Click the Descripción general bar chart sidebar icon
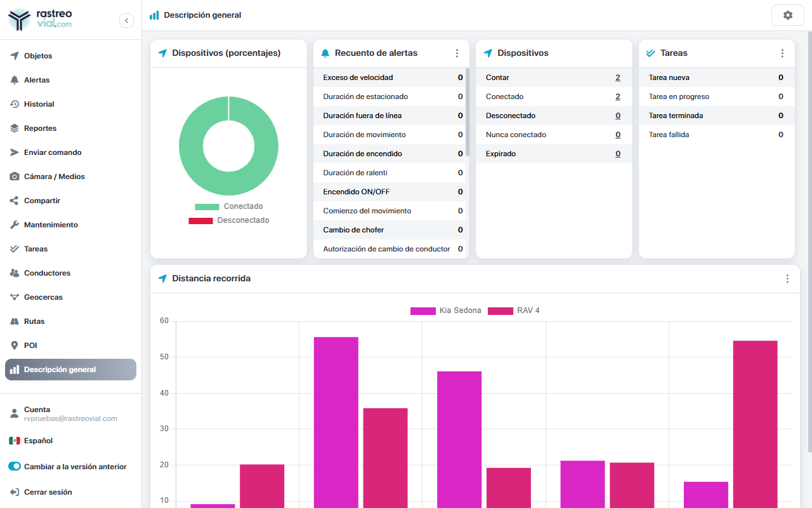The image size is (812, 508). point(15,370)
